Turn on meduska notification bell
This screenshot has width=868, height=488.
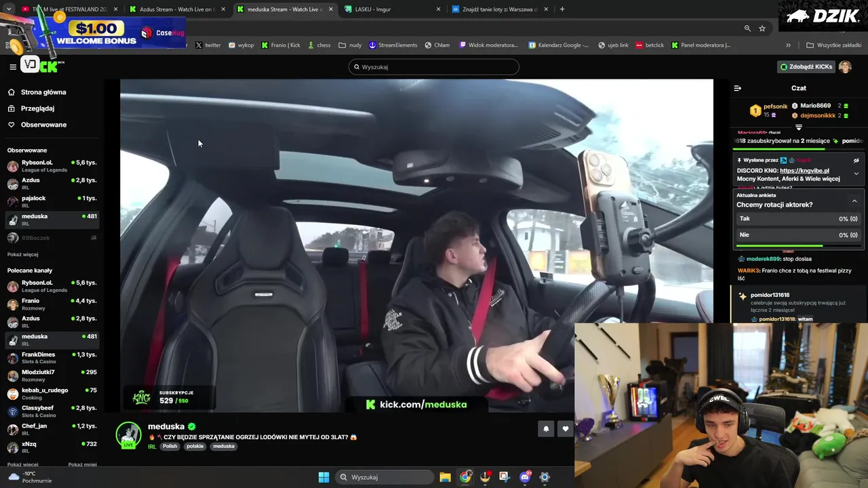pyautogui.click(x=546, y=428)
